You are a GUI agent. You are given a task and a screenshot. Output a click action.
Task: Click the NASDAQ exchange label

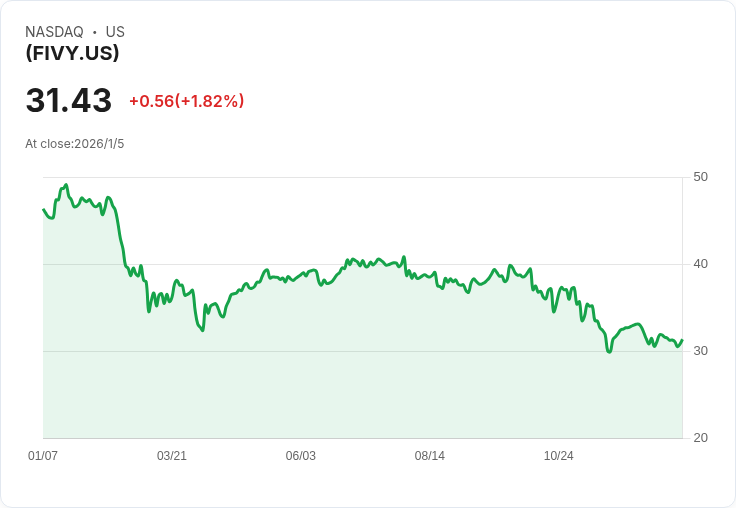pyautogui.click(x=54, y=32)
